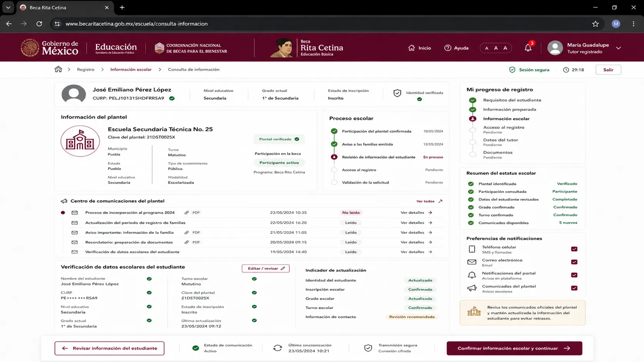
Task: Click the sync icon next to Última sincronización
Action: 278,348
